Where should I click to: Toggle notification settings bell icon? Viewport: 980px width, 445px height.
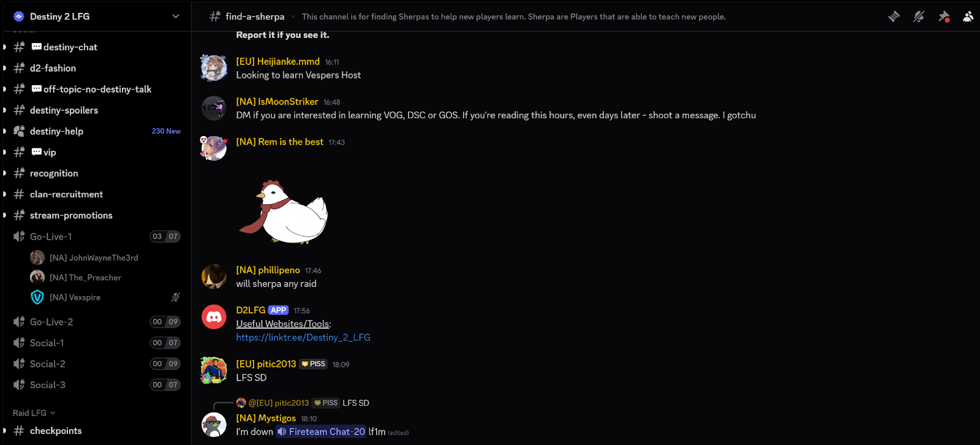tap(919, 17)
